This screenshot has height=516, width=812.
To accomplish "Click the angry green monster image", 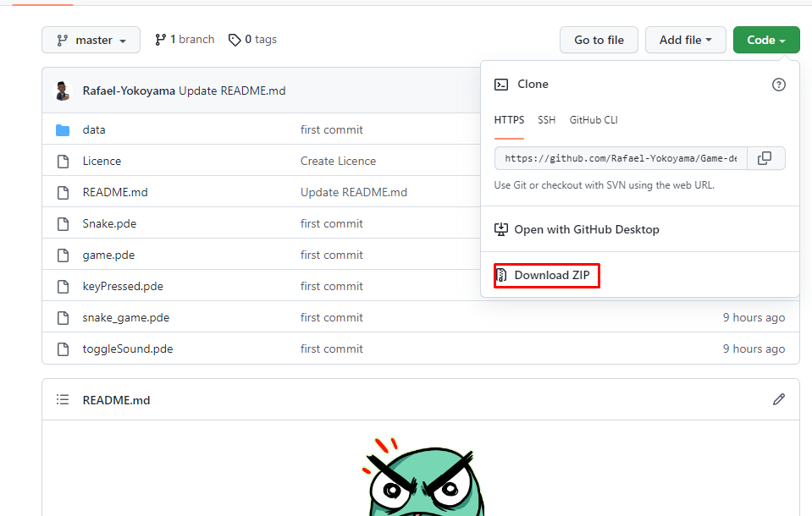I will coord(425,477).
